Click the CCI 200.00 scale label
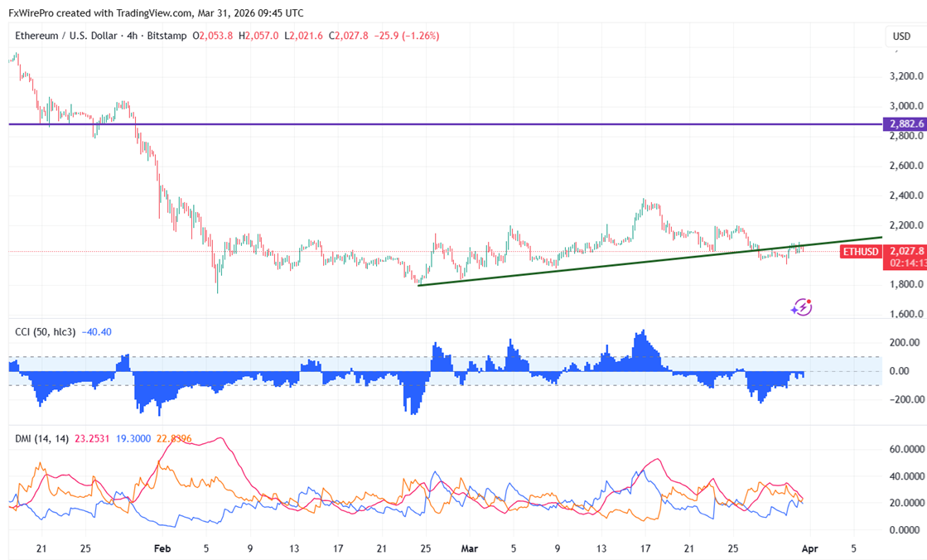 (905, 342)
